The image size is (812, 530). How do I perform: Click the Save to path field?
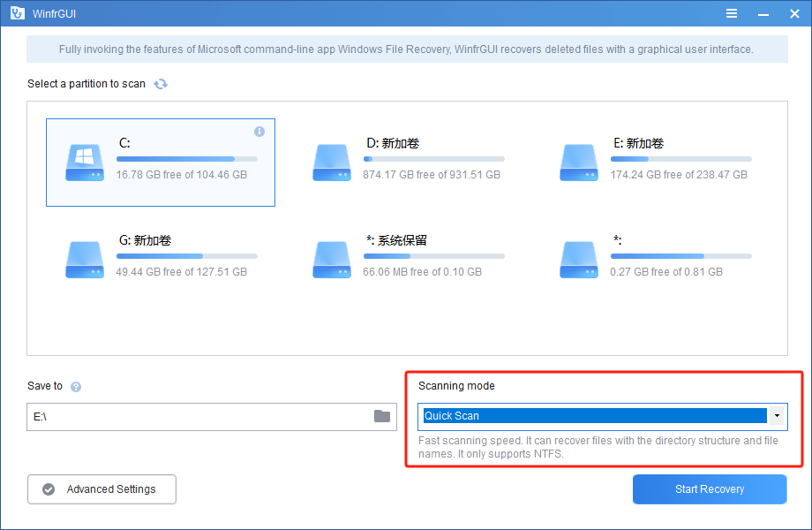[x=212, y=417]
